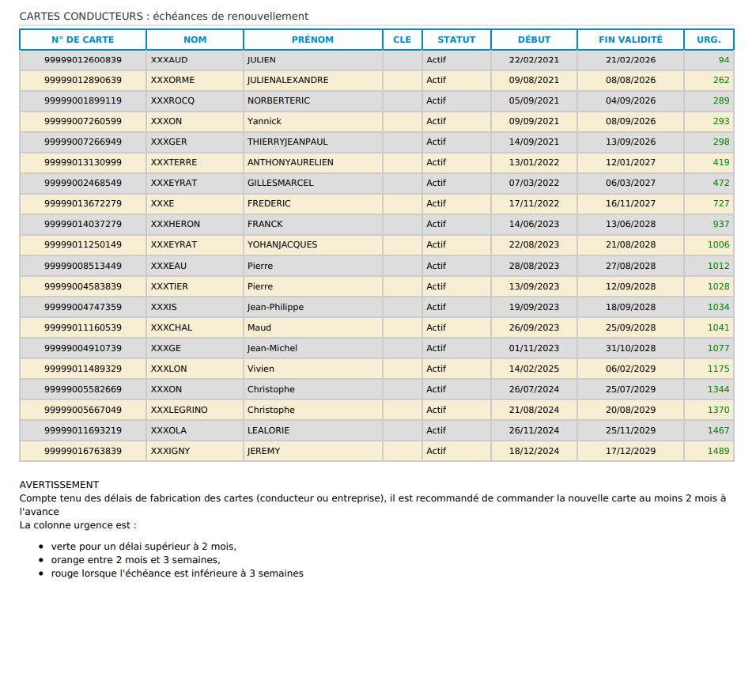Click the N° DE CARTE column header
The width and height of the screenshot is (756, 700).
[83, 40]
